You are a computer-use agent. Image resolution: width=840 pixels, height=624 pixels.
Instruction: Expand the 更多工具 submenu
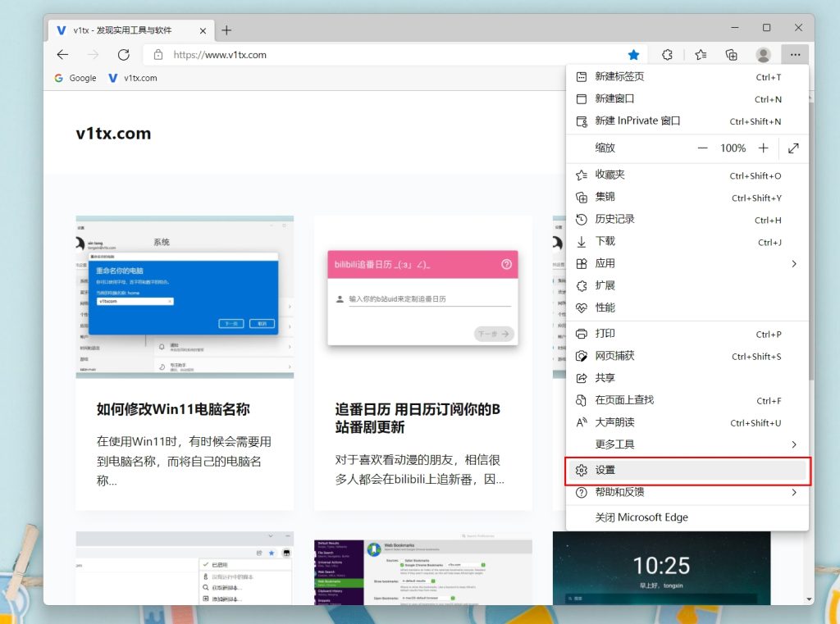click(687, 444)
